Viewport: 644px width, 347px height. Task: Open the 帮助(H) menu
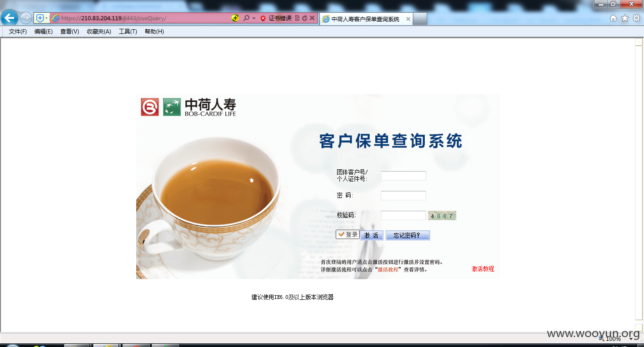coord(154,32)
